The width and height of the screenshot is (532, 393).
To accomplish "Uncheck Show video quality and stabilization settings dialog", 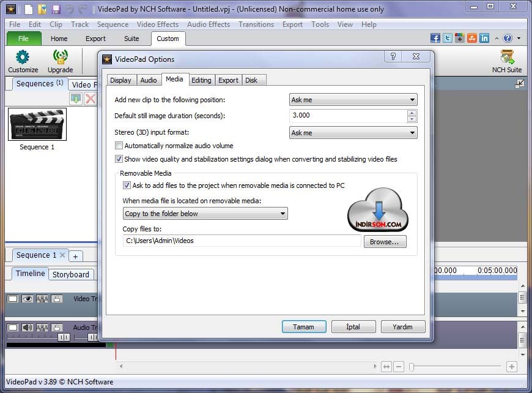I will 119,159.
